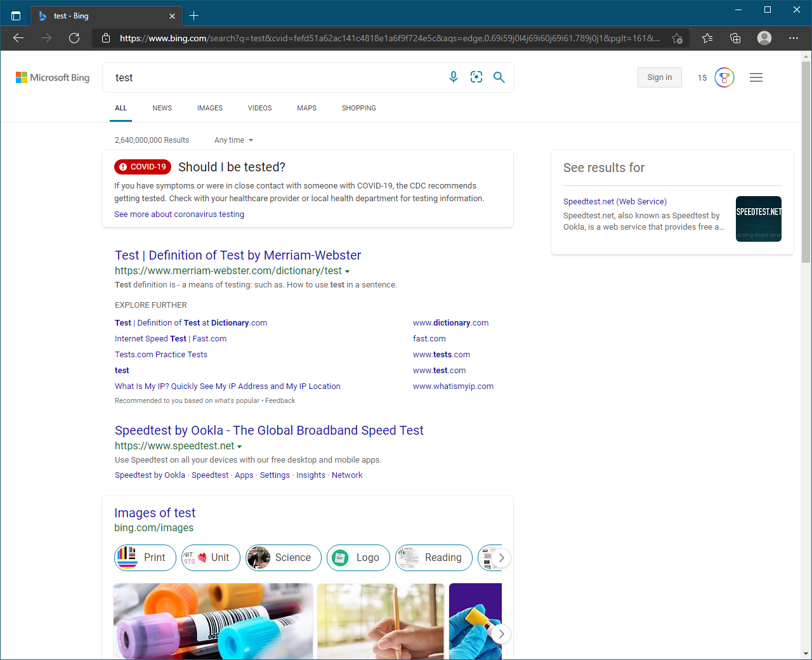Screen dimensions: 812x660
Task: Open the Any time filter dropdown
Action: coord(233,140)
